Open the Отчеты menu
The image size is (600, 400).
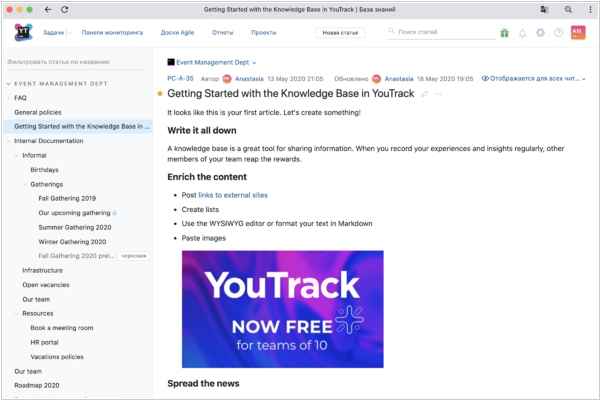point(222,33)
